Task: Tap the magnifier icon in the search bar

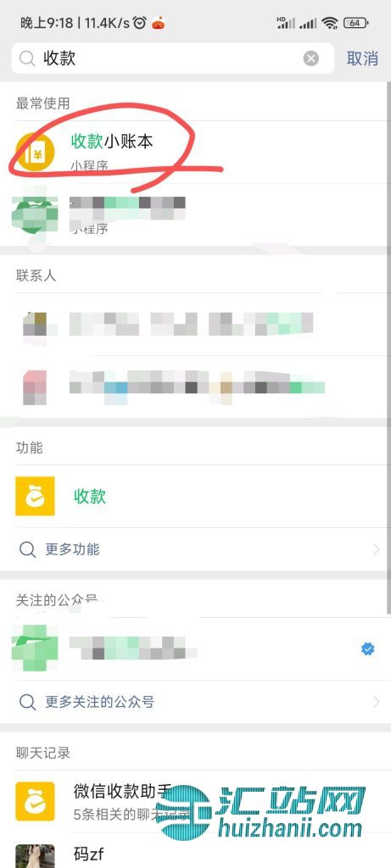Action: click(x=27, y=58)
